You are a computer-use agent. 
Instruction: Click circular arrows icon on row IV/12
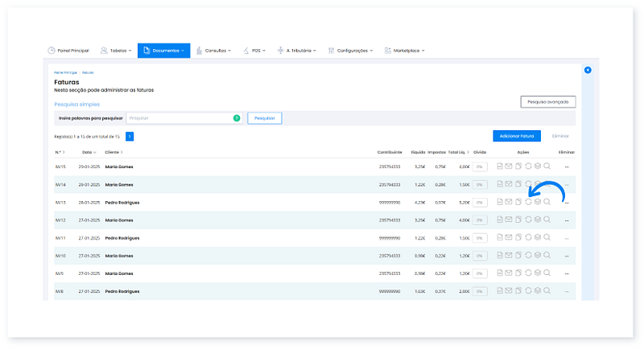(528, 220)
